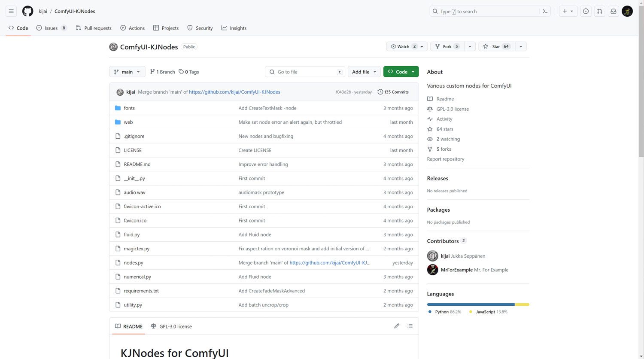Toggle Watch on this repository
644x359 pixels.
coord(402,46)
